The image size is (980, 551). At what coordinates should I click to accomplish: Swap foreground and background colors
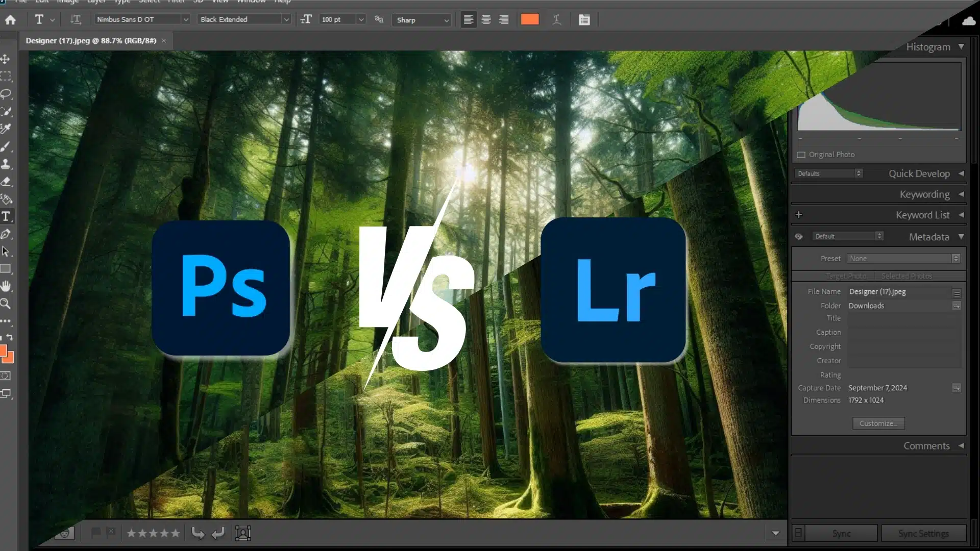tap(10, 337)
